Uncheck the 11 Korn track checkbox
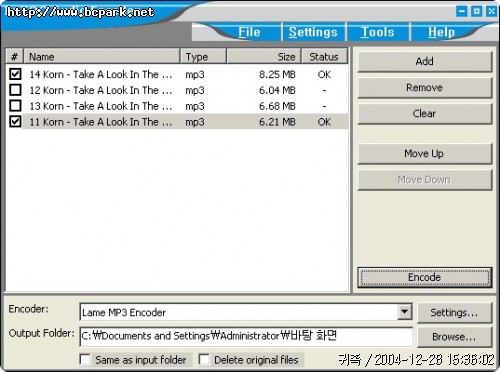 (15, 121)
